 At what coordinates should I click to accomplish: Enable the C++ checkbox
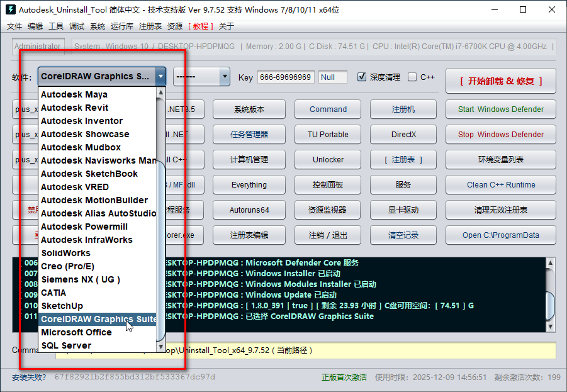click(412, 77)
